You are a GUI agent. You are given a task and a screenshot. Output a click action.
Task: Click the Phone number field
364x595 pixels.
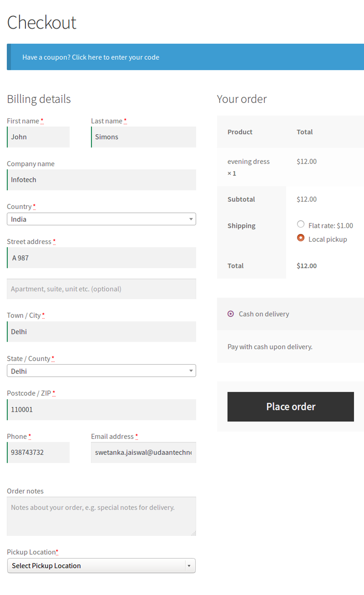39,452
